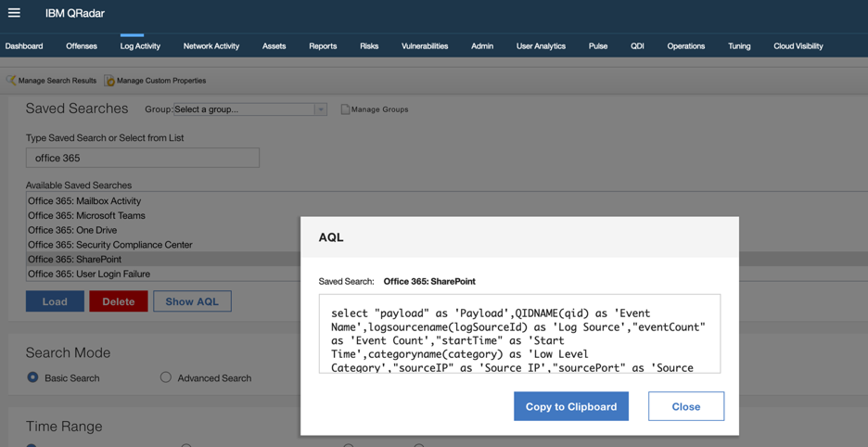Viewport: 868px width, 447px height.
Task: Load the selected saved search
Action: pos(55,301)
